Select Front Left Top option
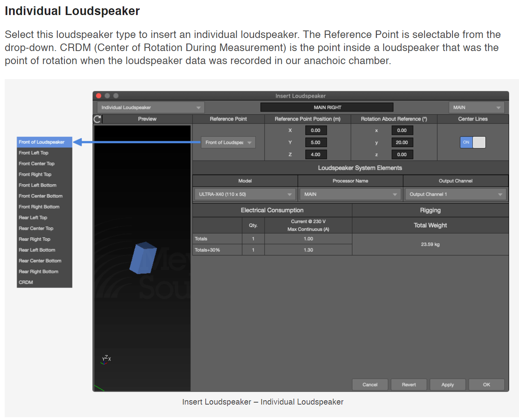This screenshot has width=519, height=420. coord(44,153)
